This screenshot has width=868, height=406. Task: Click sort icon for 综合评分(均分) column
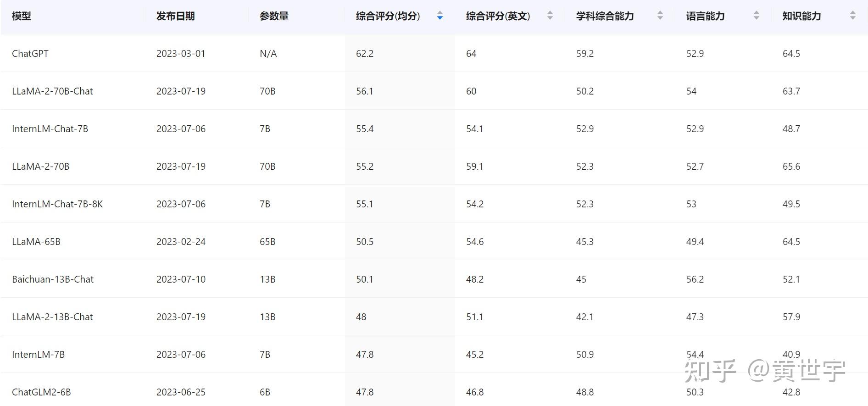pyautogui.click(x=440, y=16)
